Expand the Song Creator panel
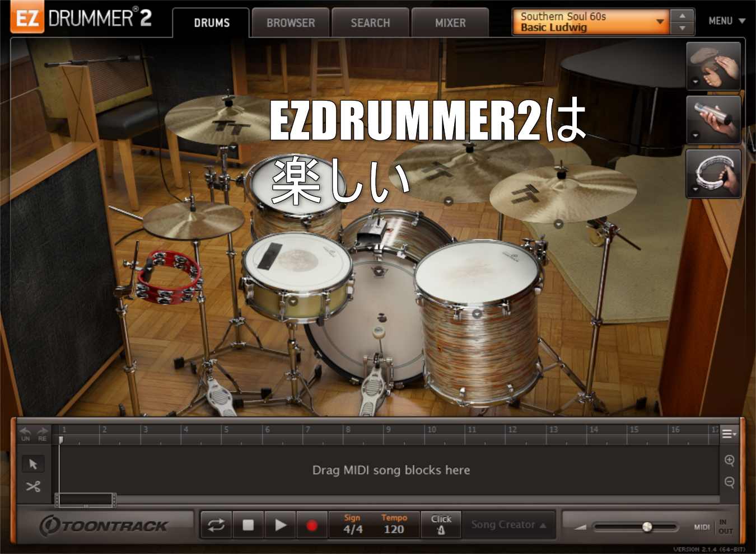 [x=508, y=525]
